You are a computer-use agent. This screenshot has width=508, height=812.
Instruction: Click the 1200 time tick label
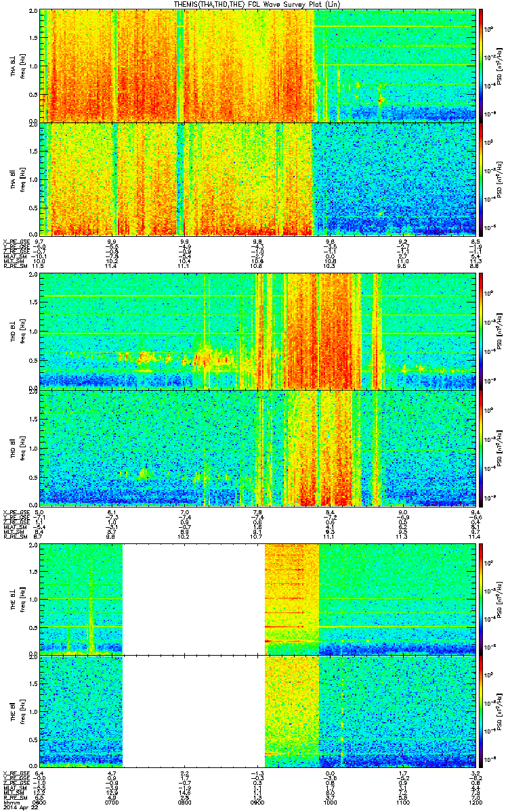click(475, 801)
